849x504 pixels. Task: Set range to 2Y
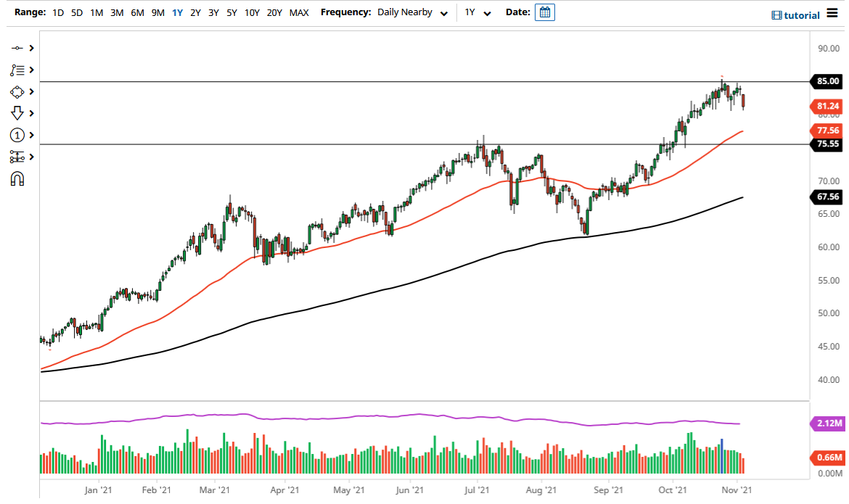195,12
